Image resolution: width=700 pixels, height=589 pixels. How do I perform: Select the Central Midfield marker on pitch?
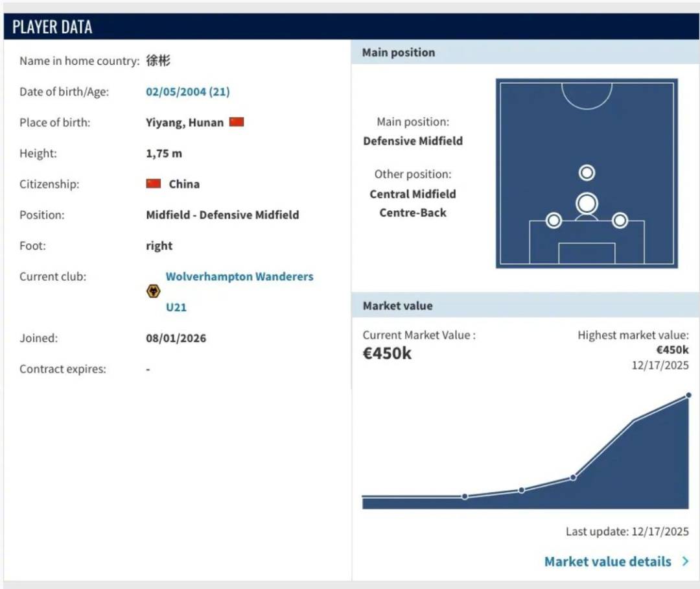click(587, 173)
